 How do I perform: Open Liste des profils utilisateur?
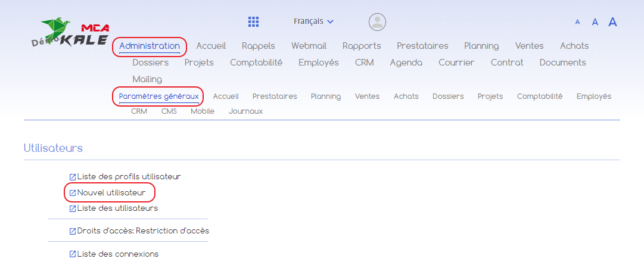(x=129, y=177)
